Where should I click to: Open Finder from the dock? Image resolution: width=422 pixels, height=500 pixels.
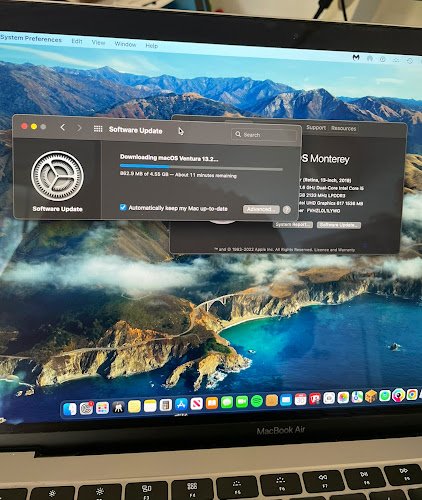(x=70, y=409)
